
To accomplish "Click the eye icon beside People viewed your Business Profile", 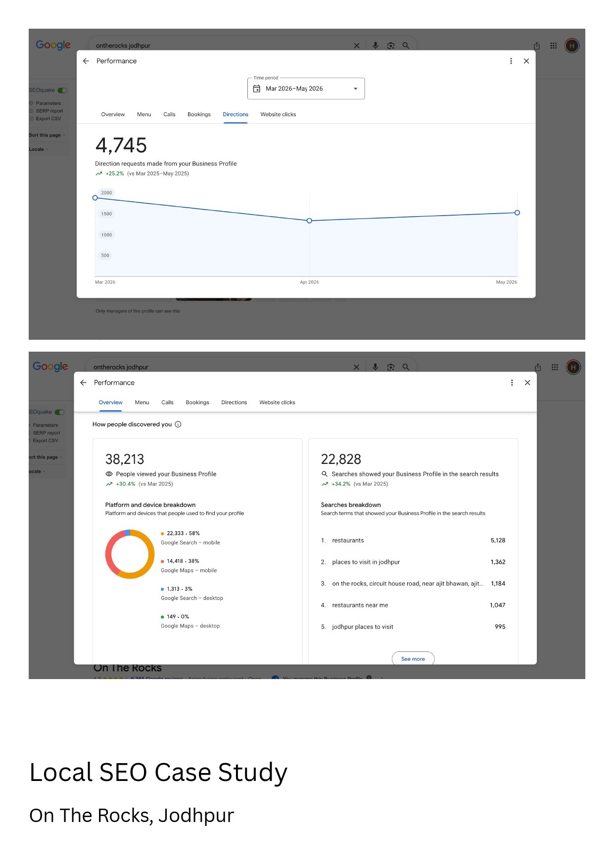I will coord(109,474).
